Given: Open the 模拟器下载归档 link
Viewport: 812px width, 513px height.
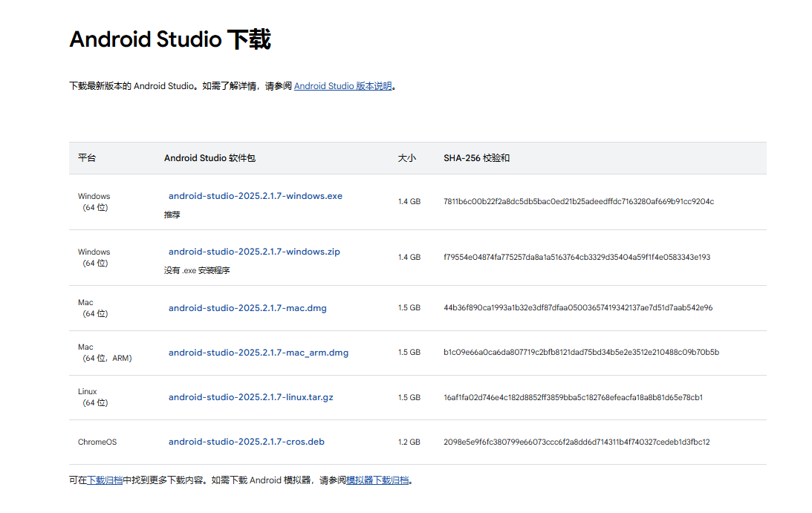Looking at the screenshot, I should point(377,480).
